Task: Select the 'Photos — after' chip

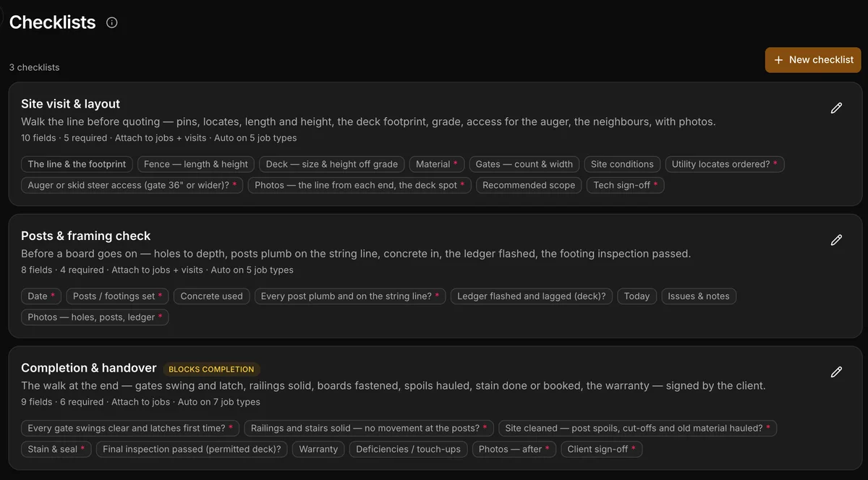Action: coord(514,449)
